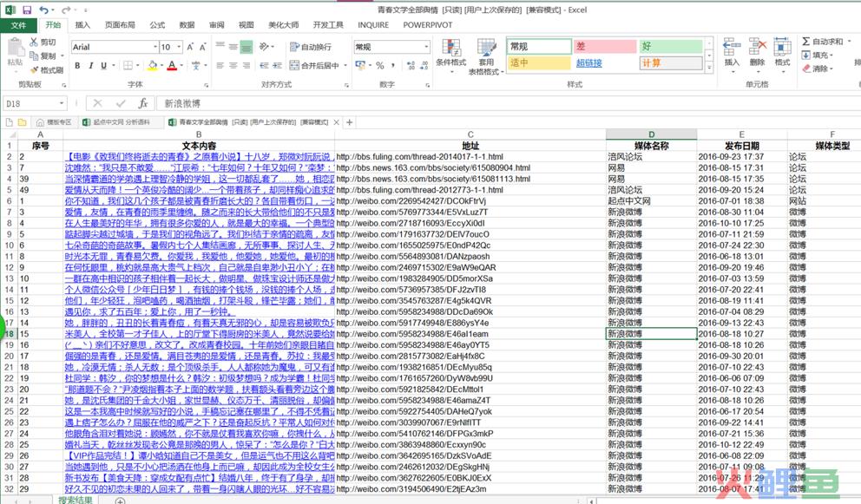This screenshot has width=861, height=504.
Task: Toggle the highlighted bottom align button
Action: click(246, 47)
